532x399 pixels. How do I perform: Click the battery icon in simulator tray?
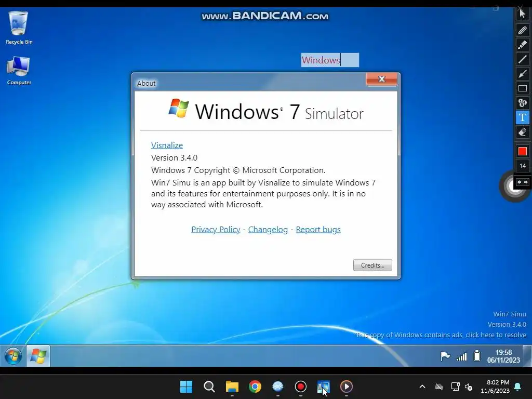[477, 356]
